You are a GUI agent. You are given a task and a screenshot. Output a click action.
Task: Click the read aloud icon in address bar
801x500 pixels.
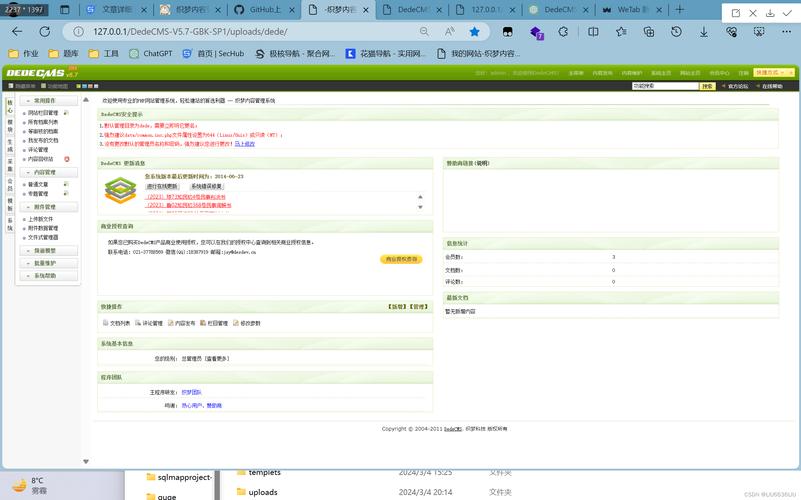click(450, 32)
